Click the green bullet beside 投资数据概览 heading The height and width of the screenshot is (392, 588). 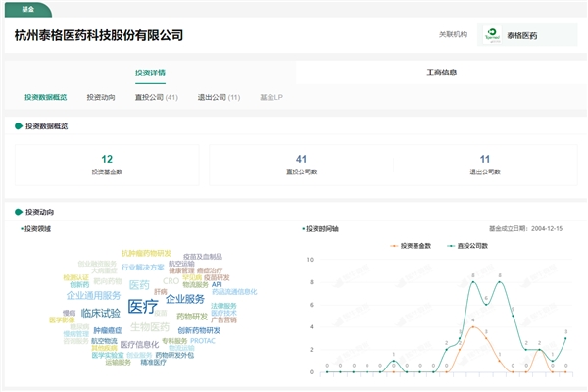tap(19, 126)
